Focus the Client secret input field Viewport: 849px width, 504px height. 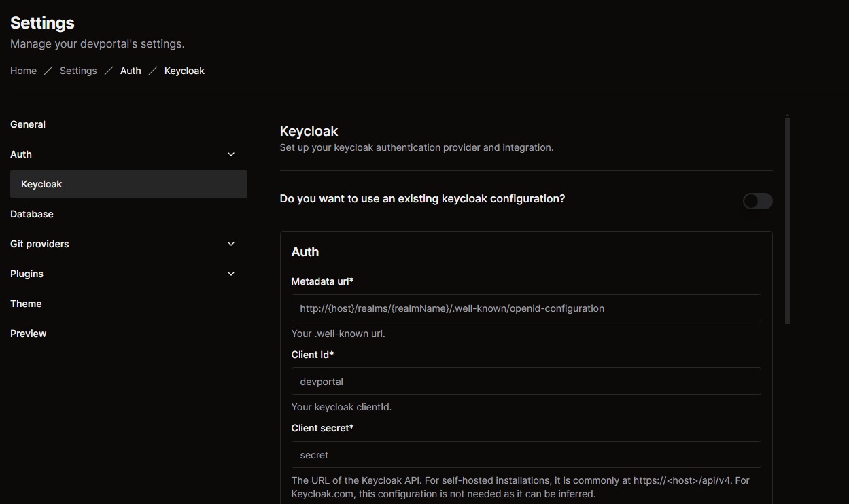tap(525, 454)
